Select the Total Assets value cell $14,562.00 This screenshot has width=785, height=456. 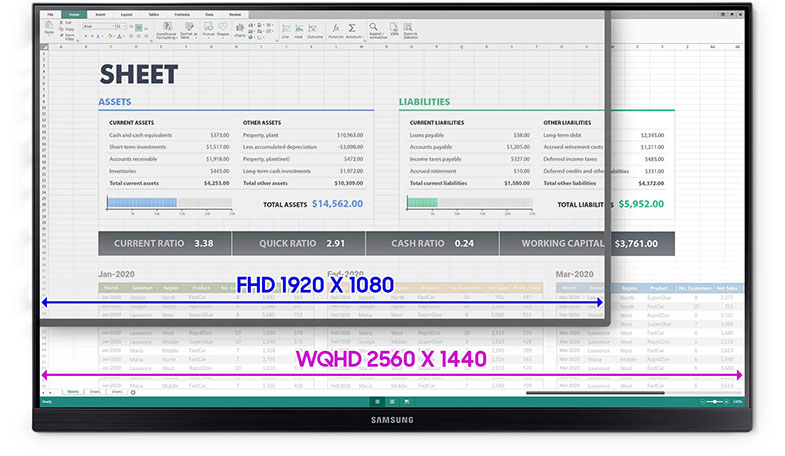click(337, 203)
